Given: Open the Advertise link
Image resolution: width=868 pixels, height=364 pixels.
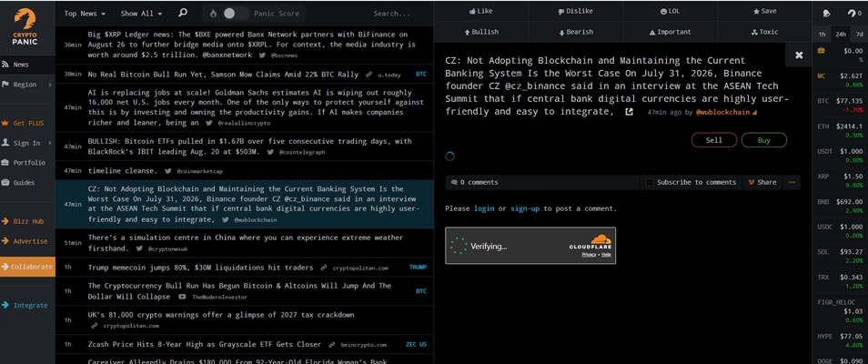Looking at the screenshot, I should point(27,241).
